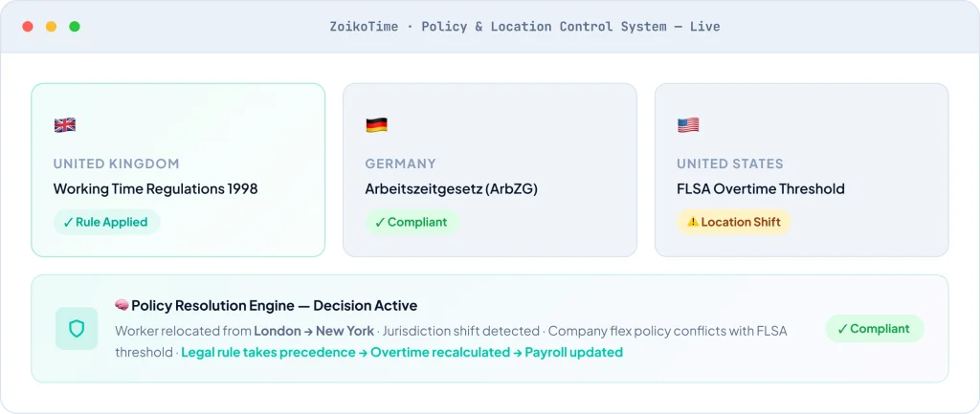Click the United States flag icon
The image size is (980, 414).
point(688,125)
